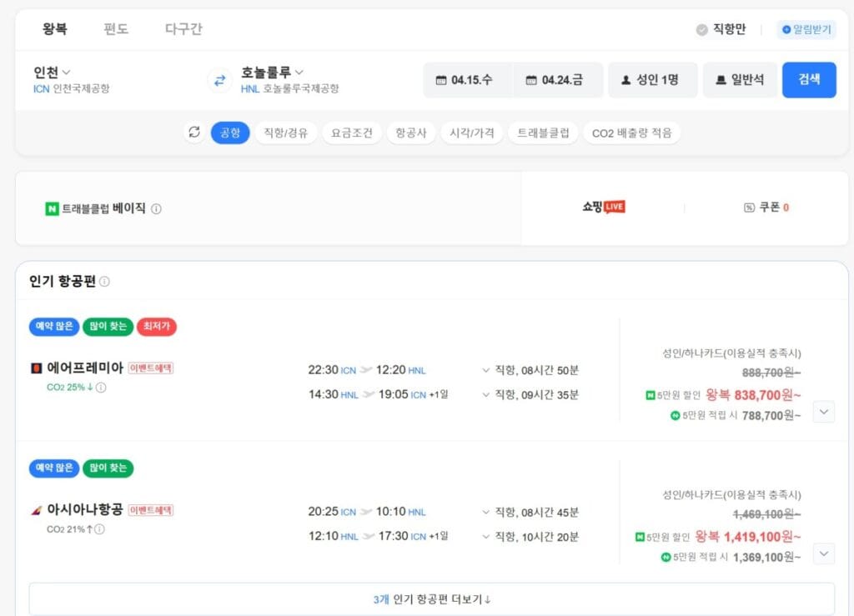854x616 pixels.
Task: Toggle the 공항 filter chip
Action: click(x=231, y=133)
